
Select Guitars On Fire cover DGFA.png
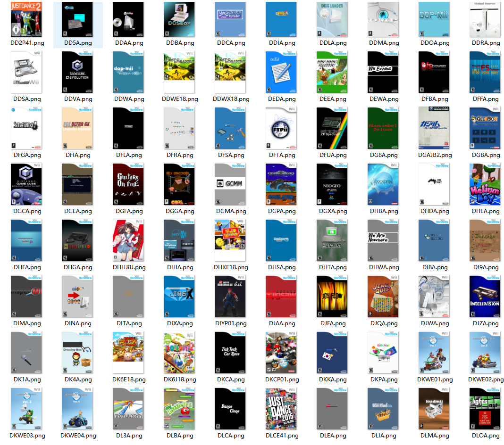coord(128,184)
